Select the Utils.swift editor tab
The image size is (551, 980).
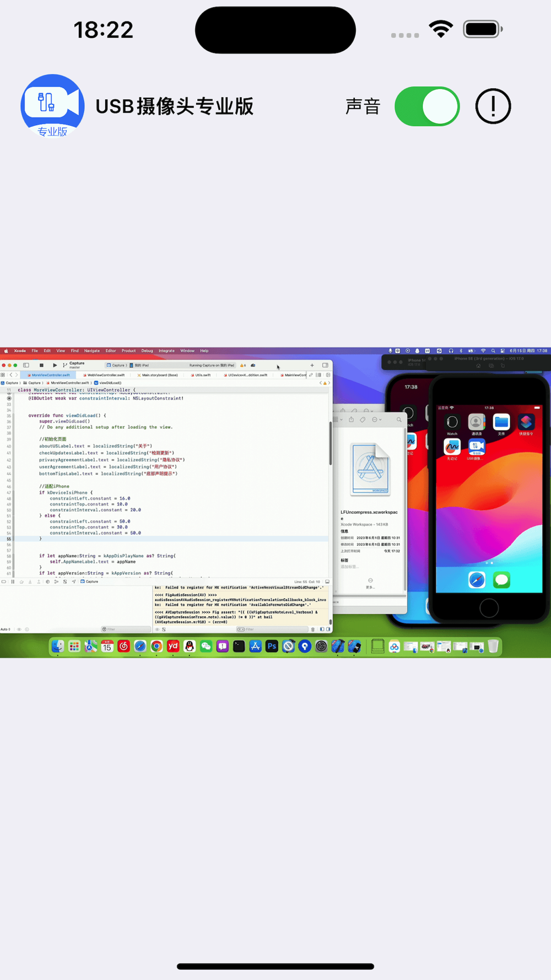201,375
